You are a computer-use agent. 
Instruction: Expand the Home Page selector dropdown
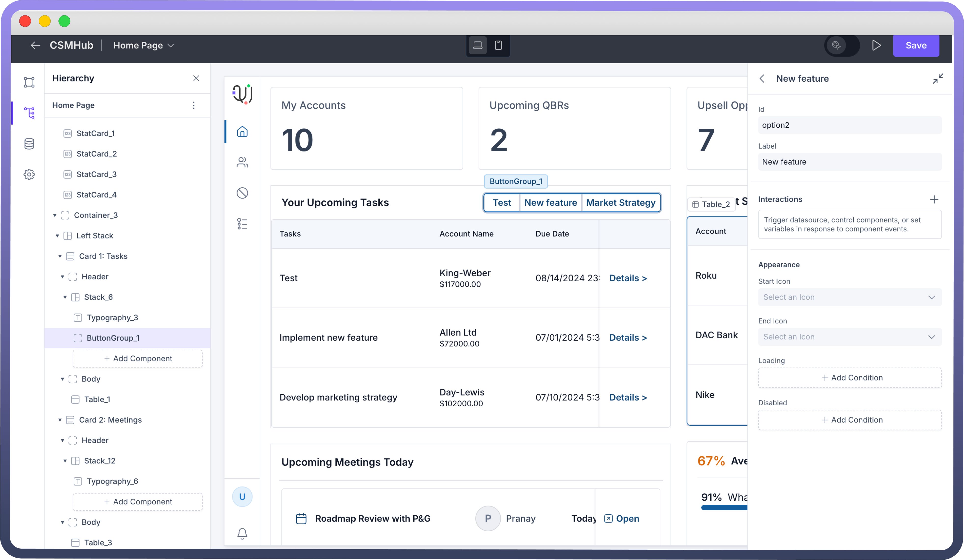(144, 46)
